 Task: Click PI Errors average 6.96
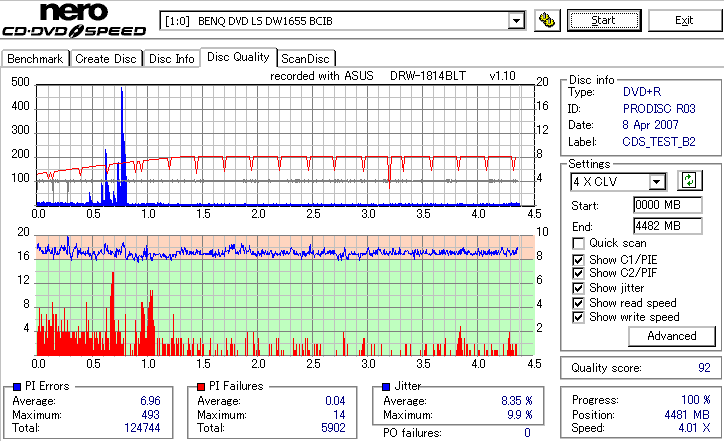pos(151,401)
